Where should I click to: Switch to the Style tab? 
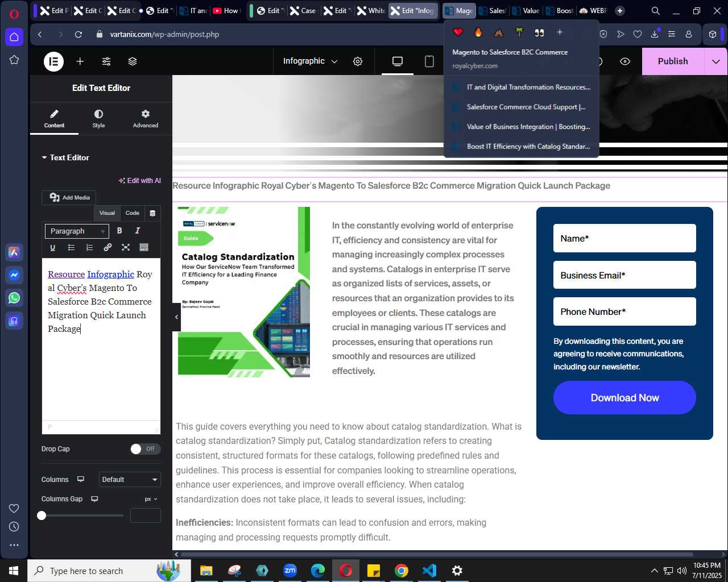click(x=98, y=118)
